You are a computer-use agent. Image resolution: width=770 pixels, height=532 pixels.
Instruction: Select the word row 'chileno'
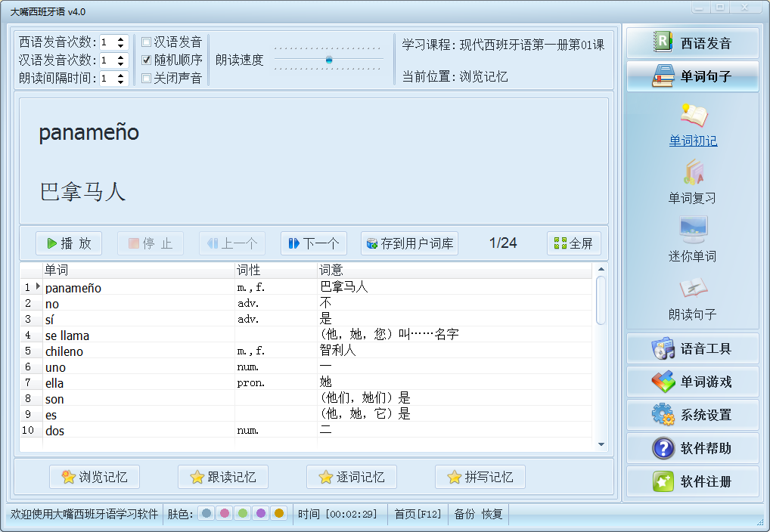[x=64, y=351]
